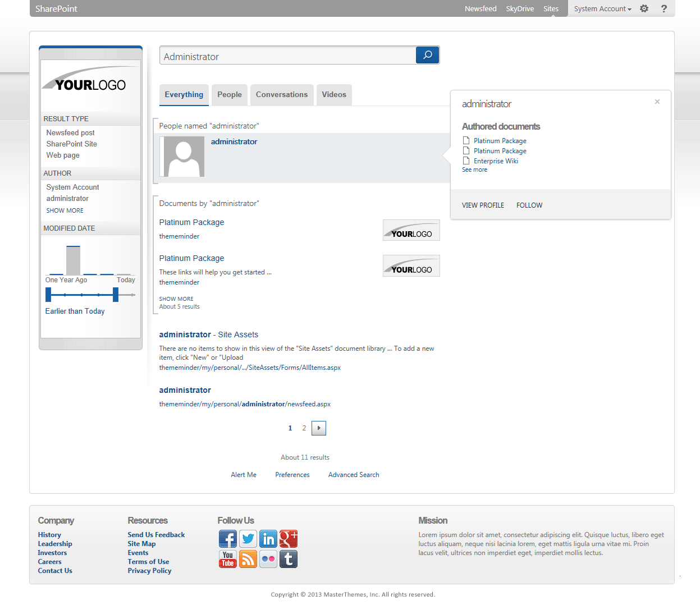Open help using the question mark icon
The image size is (700, 605).
click(664, 8)
